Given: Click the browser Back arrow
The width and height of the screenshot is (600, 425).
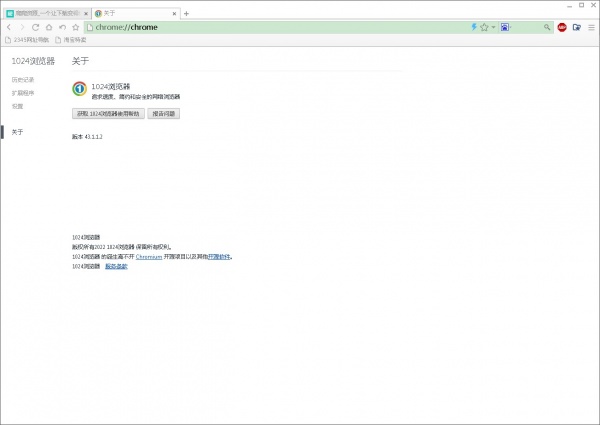Looking at the screenshot, I should coord(9,27).
